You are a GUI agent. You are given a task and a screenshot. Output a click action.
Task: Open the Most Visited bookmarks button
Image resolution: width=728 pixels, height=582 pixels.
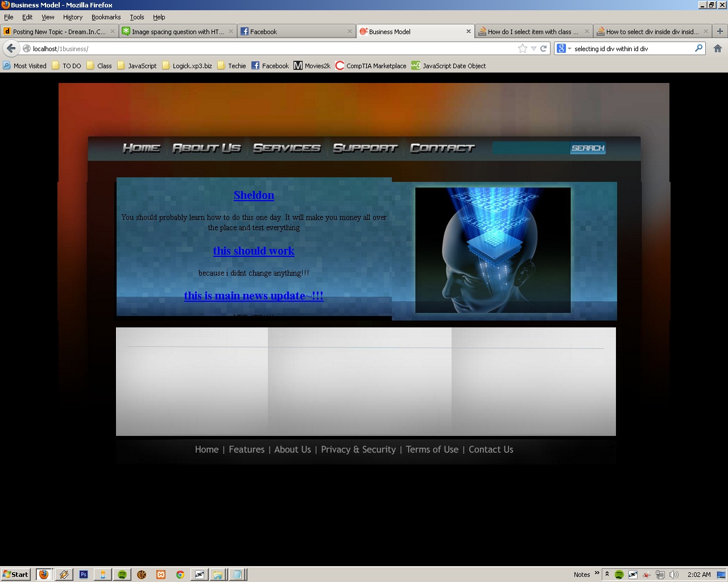[x=24, y=66]
